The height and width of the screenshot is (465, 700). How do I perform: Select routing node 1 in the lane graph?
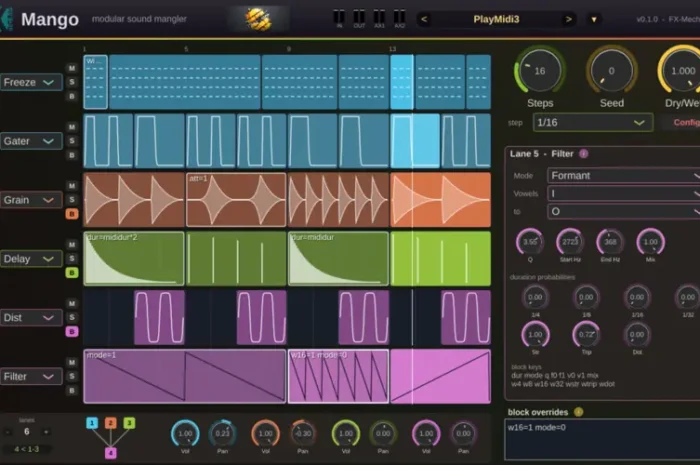click(92, 423)
